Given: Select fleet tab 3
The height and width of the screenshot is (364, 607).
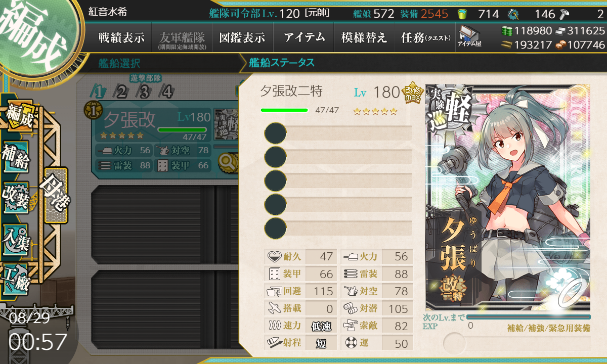Looking at the screenshot, I should (x=144, y=92).
